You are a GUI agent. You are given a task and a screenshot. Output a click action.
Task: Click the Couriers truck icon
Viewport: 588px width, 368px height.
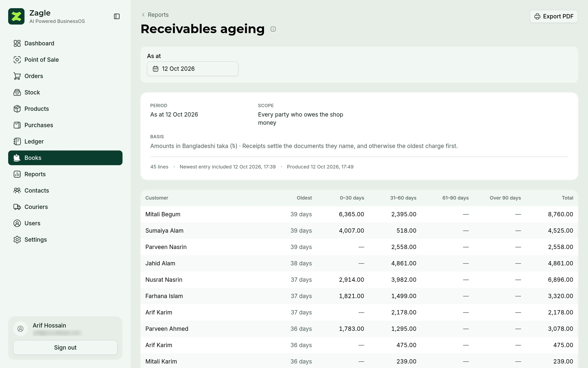click(17, 207)
